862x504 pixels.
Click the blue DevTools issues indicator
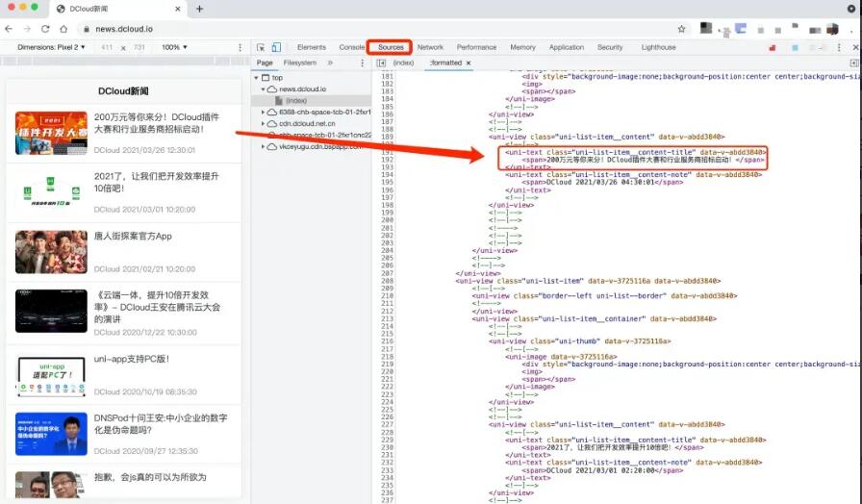(x=795, y=48)
